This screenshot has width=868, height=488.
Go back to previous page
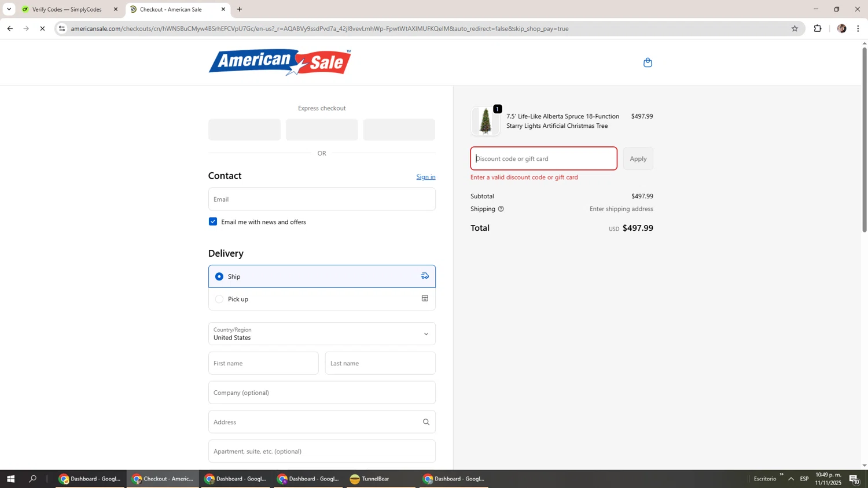click(10, 28)
